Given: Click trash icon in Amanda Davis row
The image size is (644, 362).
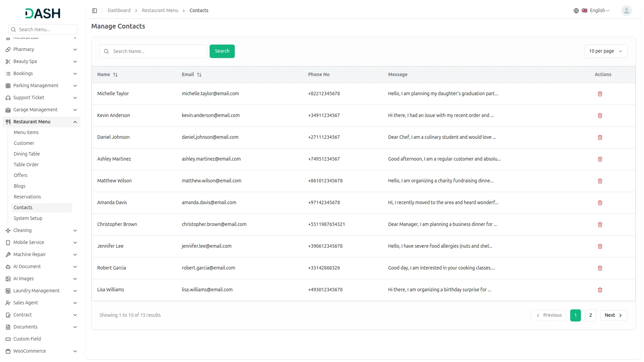Looking at the screenshot, I should pyautogui.click(x=600, y=203).
